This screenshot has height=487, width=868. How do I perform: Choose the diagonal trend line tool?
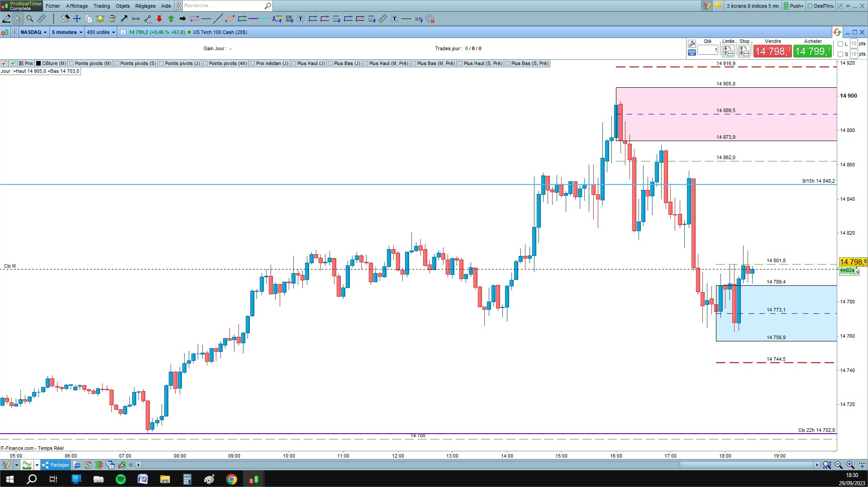tap(218, 19)
